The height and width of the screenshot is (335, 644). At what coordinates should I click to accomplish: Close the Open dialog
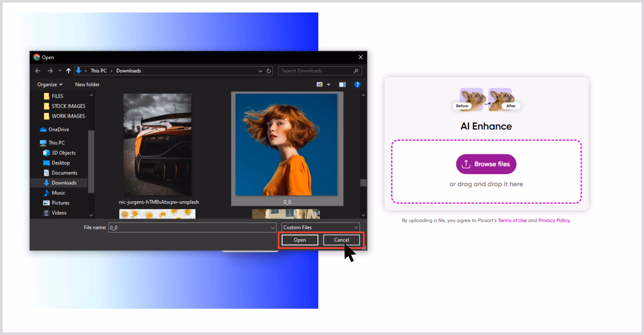point(360,57)
